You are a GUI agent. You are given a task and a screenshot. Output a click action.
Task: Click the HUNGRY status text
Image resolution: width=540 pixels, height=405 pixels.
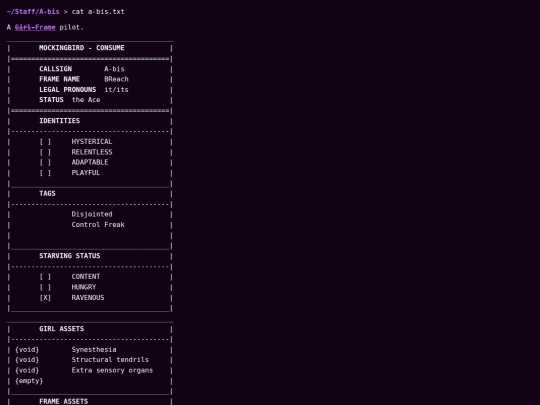coord(84,287)
